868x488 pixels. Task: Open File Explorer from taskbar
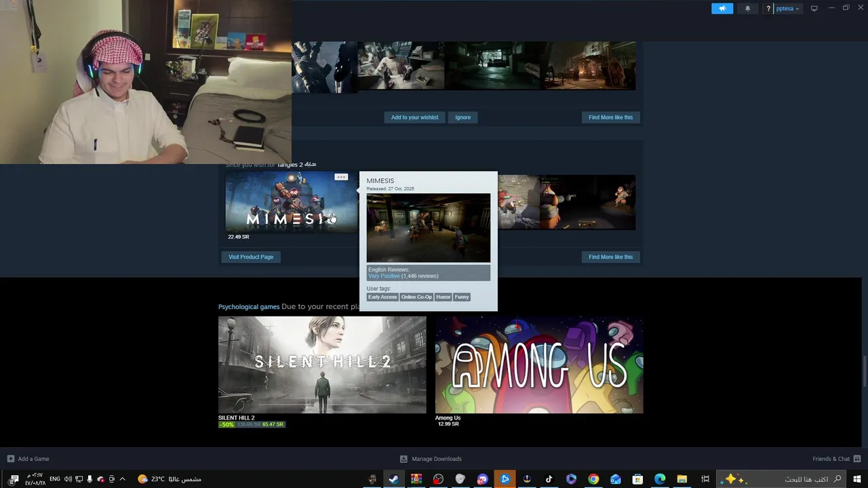[x=682, y=479]
